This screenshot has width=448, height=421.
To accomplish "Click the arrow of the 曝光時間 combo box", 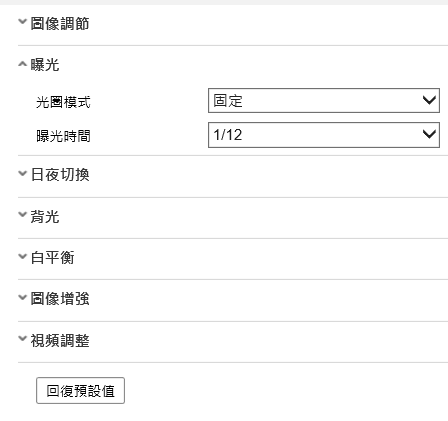I will [x=429, y=134].
